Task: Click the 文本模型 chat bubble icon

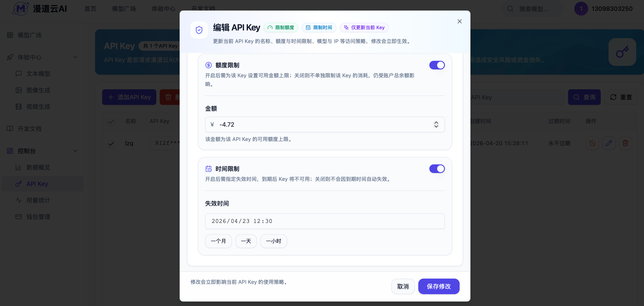Action: pyautogui.click(x=18, y=74)
